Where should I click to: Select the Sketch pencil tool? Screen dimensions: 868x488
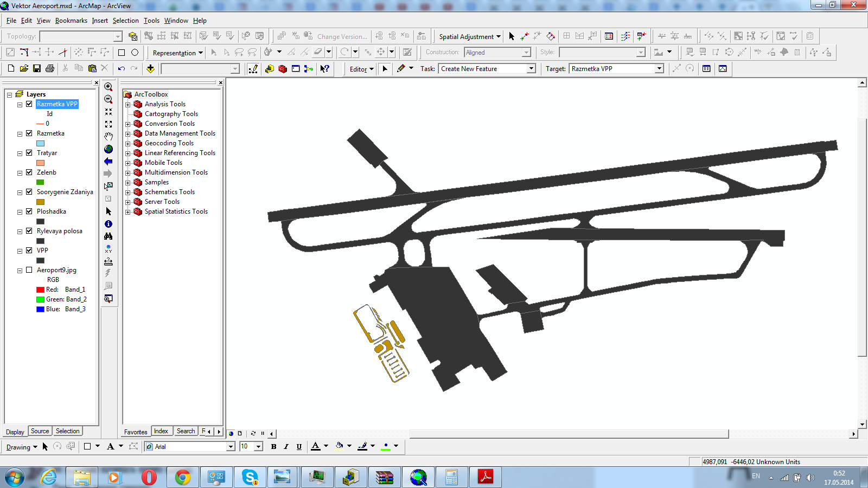coord(401,69)
